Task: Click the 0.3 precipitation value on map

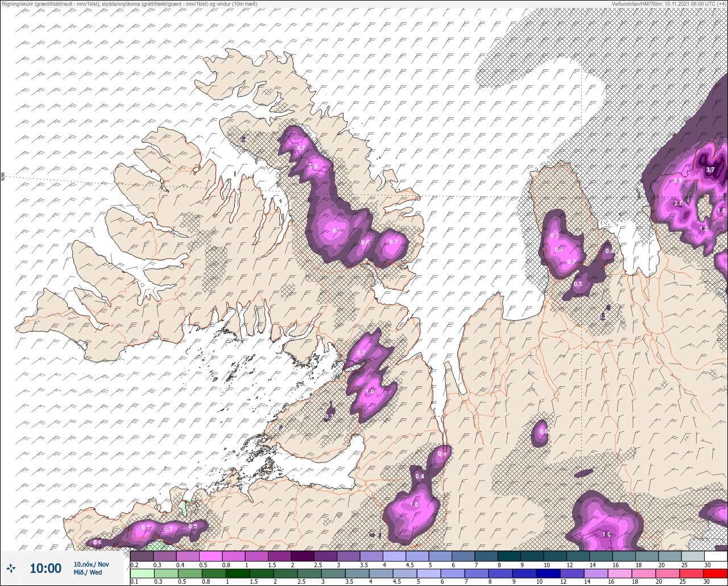Action: (329, 417)
